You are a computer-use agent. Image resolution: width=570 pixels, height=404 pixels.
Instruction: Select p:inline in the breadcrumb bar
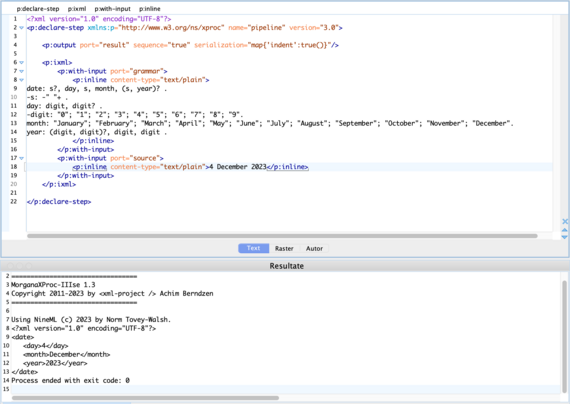(149, 9)
